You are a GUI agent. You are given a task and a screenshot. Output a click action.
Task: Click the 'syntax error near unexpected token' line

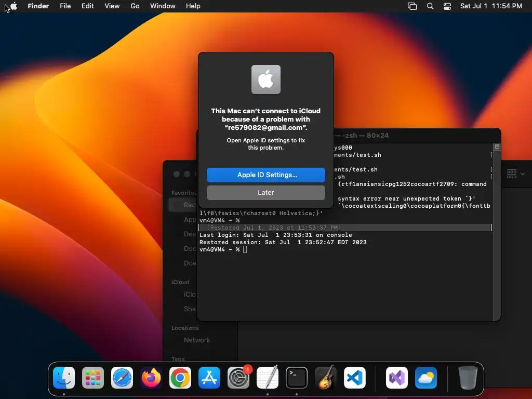point(406,198)
